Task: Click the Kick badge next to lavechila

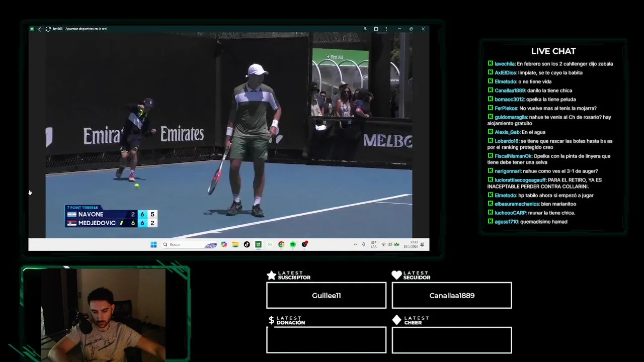Action: 490,64
